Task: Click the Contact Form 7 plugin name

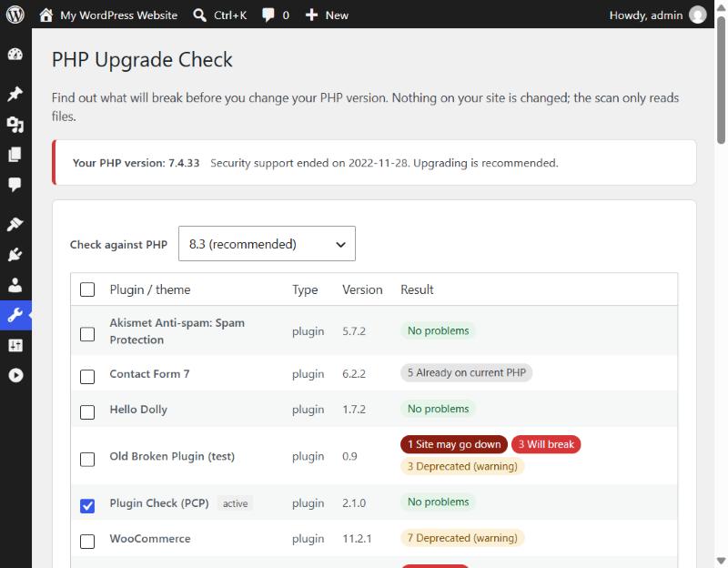Action: pyautogui.click(x=149, y=374)
